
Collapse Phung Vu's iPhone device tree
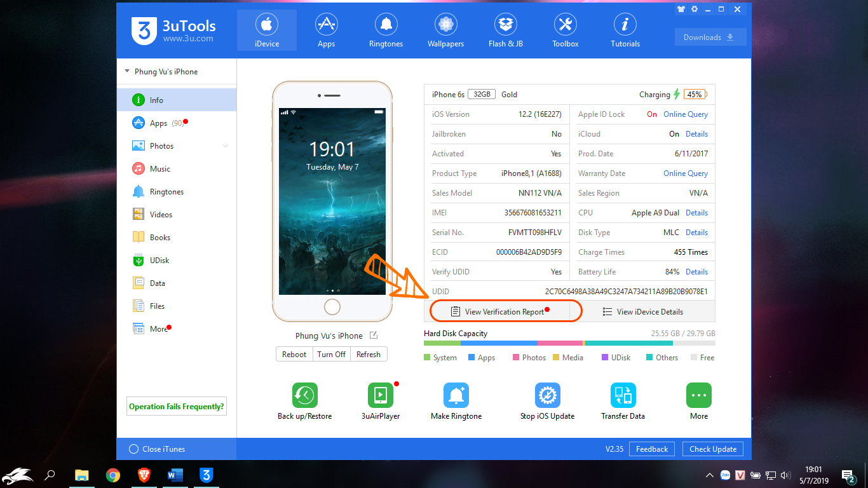(127, 71)
